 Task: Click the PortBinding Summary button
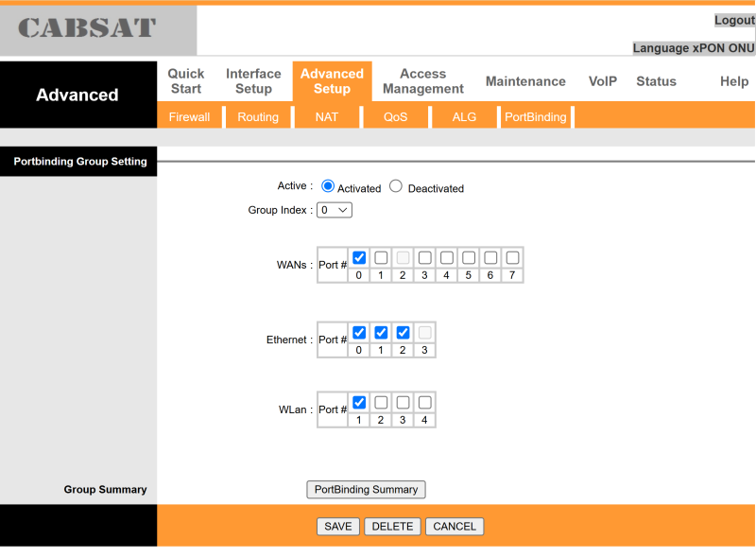366,490
